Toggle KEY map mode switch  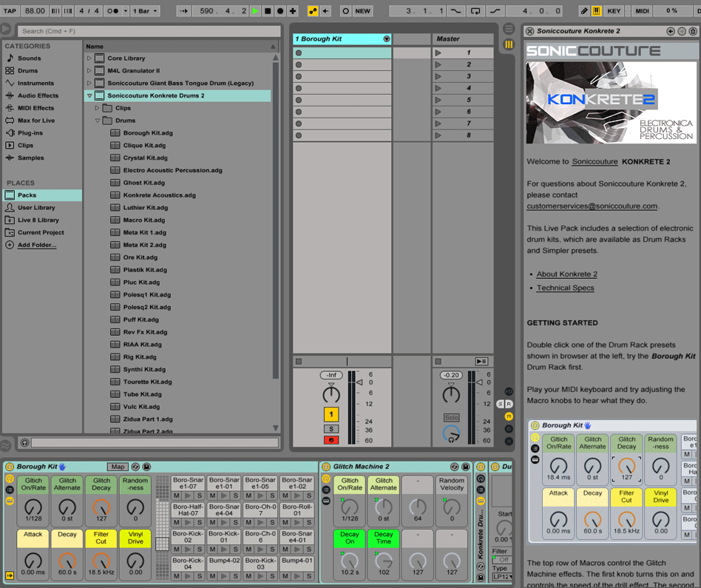coord(614,11)
